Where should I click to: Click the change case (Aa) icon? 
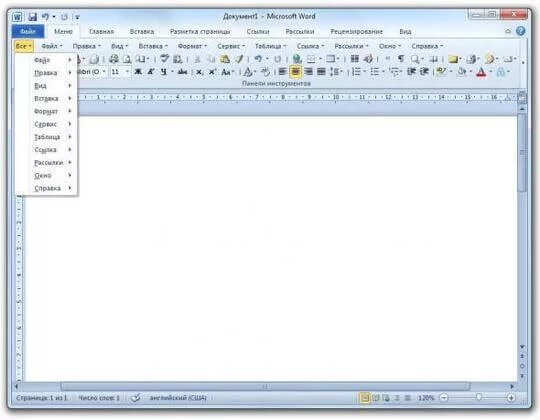[226, 72]
